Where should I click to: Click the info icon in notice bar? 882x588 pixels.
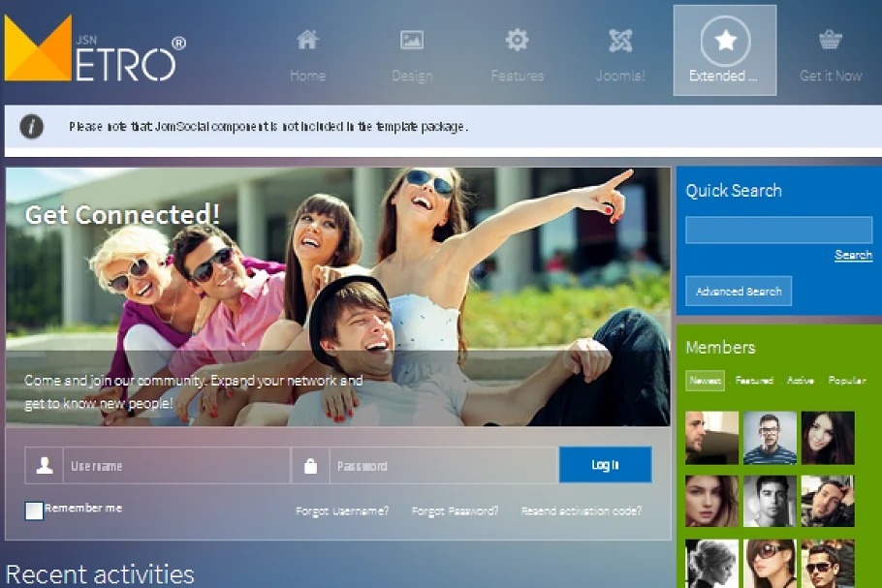[x=32, y=127]
